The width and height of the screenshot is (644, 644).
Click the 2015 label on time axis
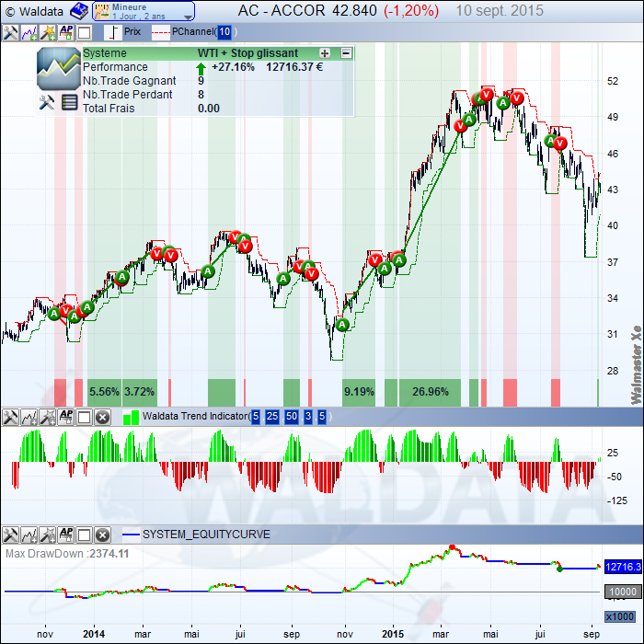pyautogui.click(x=393, y=634)
